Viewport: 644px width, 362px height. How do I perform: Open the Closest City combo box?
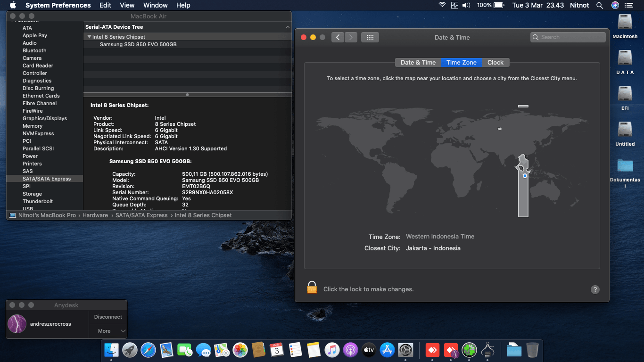click(x=433, y=248)
